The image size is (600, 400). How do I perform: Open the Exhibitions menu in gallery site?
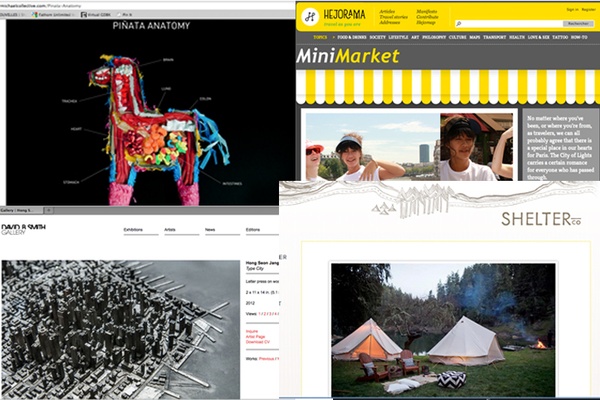pos(133,230)
